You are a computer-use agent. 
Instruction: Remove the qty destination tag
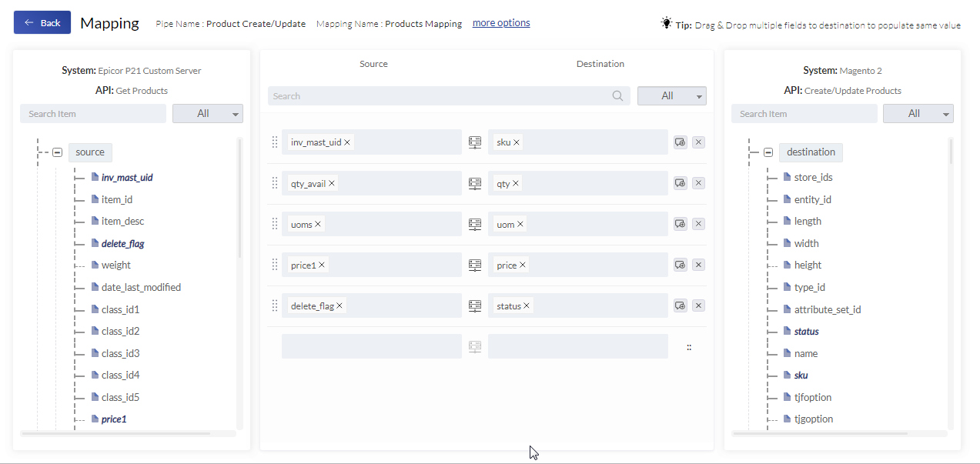coord(516,183)
